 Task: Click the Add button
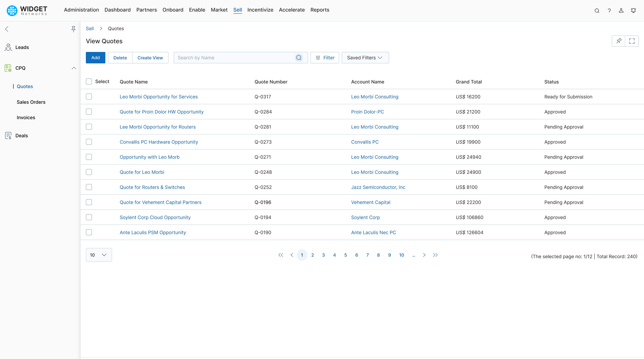point(96,58)
